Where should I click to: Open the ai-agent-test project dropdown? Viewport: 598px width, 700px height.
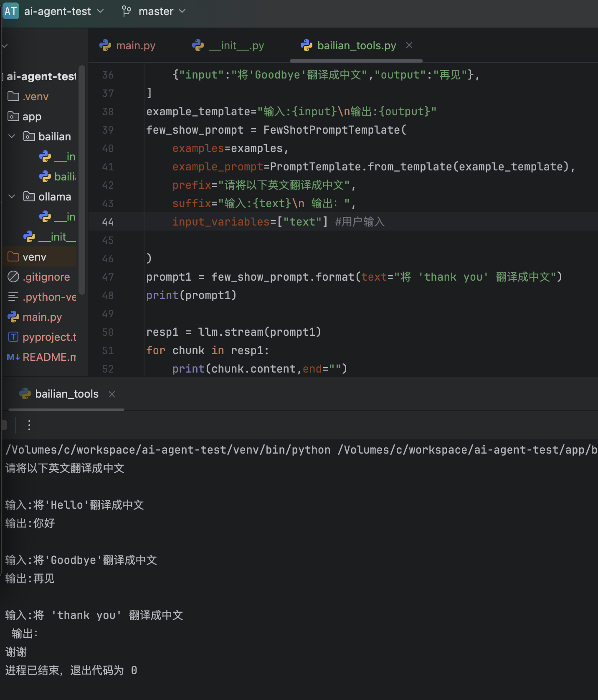coord(63,11)
